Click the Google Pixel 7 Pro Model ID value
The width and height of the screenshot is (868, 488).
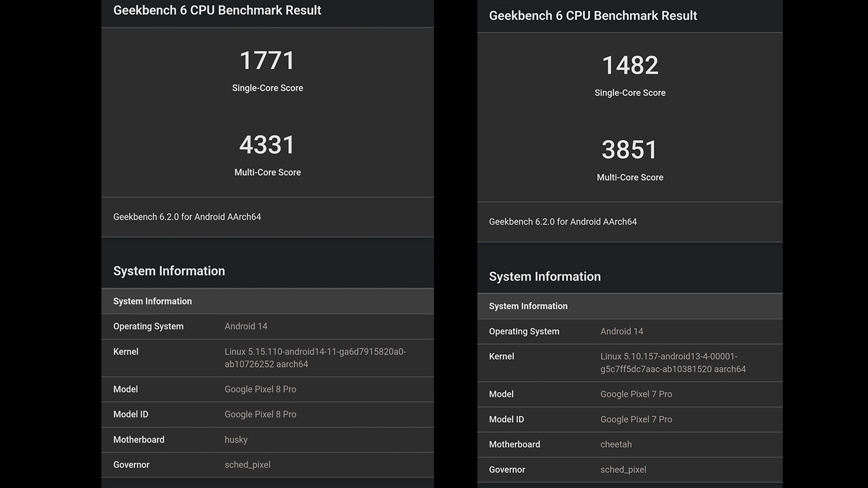[636, 419]
